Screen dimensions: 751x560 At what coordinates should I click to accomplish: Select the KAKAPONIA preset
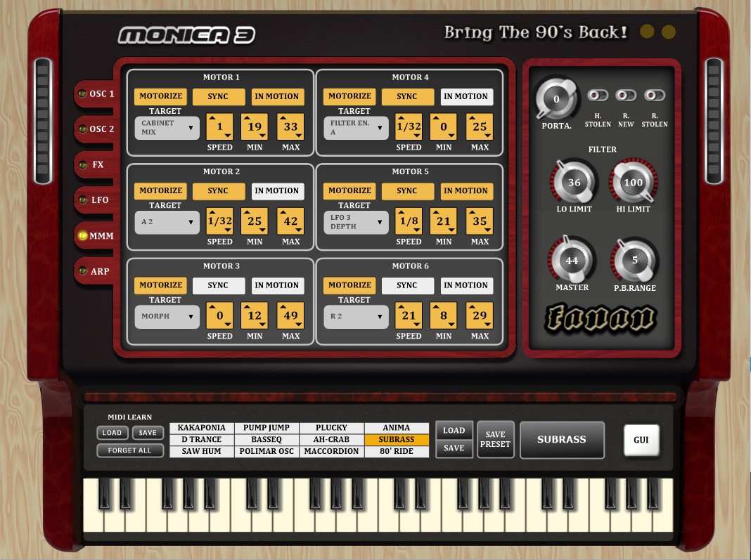click(x=202, y=428)
